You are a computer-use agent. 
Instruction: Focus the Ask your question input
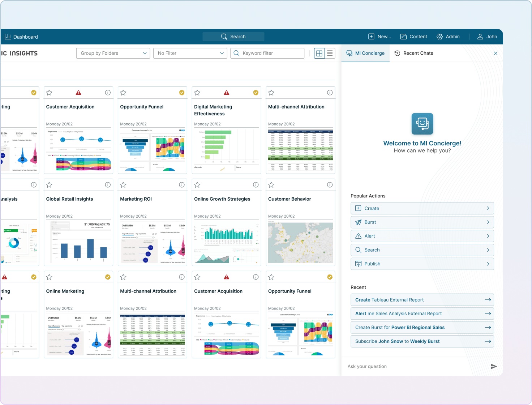tap(416, 366)
